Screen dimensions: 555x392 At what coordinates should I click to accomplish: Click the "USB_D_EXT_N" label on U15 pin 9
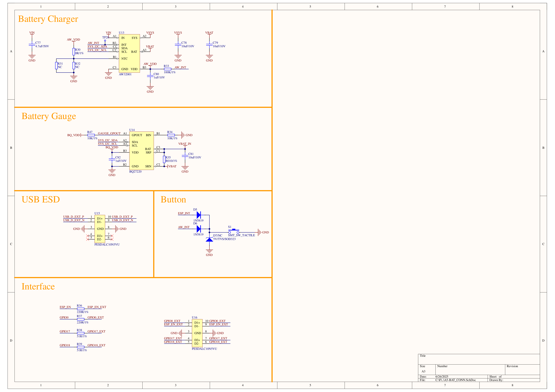(x=123, y=220)
